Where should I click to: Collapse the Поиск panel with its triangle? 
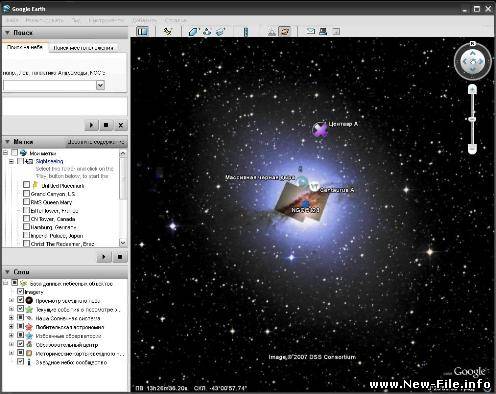pyautogui.click(x=7, y=33)
